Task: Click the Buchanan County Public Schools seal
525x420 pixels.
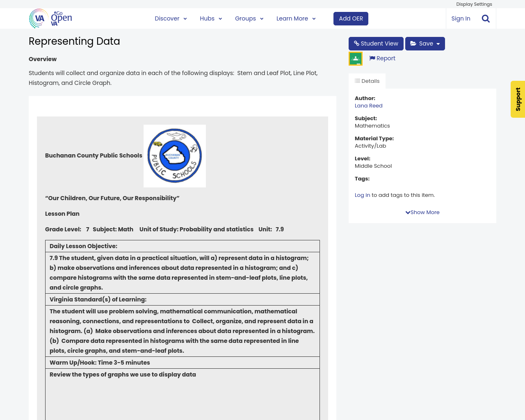Action: (x=175, y=156)
